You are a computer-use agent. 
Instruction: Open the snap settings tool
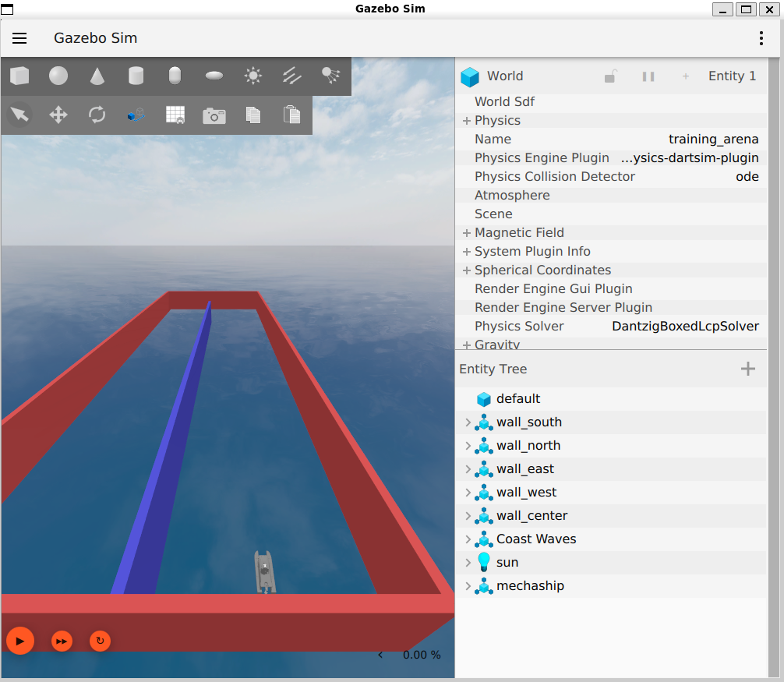tap(136, 115)
